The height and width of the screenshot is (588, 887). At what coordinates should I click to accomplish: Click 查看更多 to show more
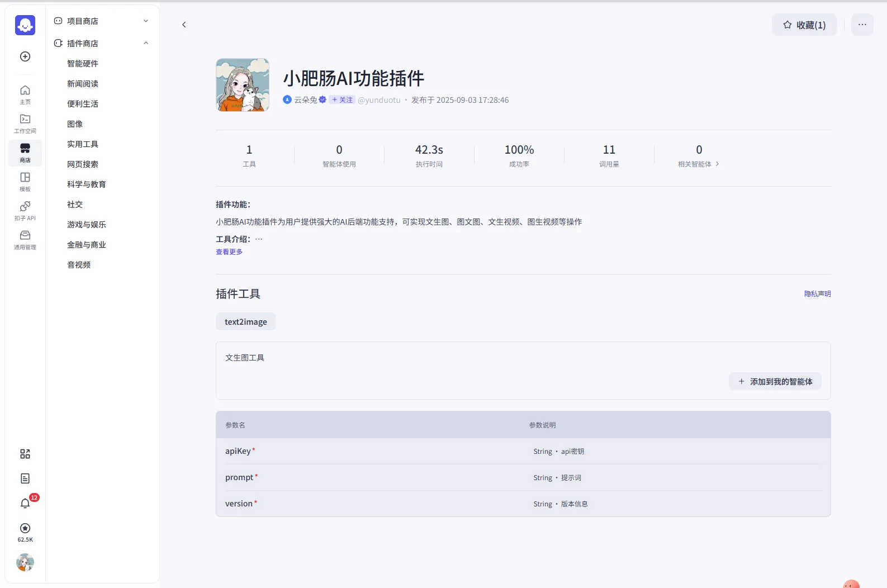[229, 252]
